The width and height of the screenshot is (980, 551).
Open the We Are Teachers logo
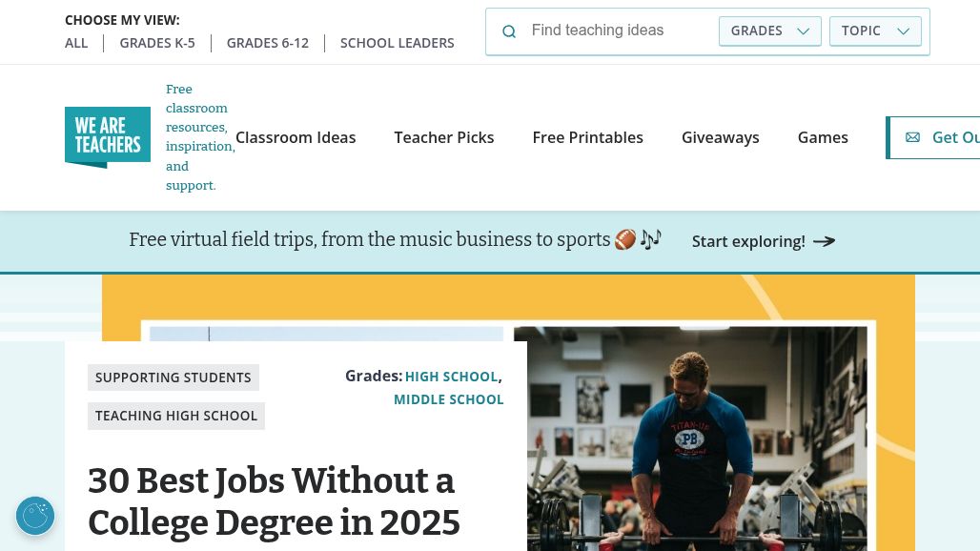(x=108, y=137)
